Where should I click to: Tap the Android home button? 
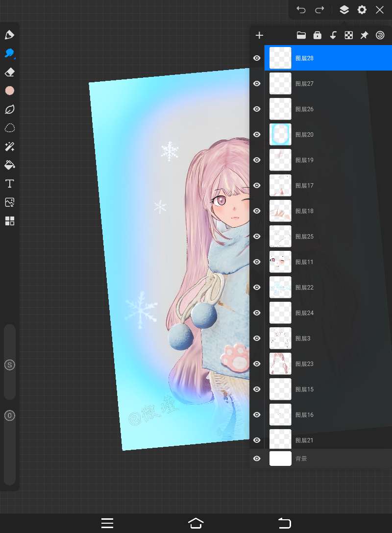(196, 523)
